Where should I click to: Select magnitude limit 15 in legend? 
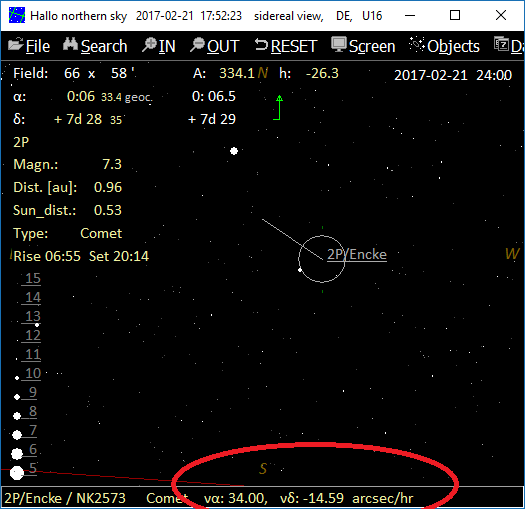33,278
